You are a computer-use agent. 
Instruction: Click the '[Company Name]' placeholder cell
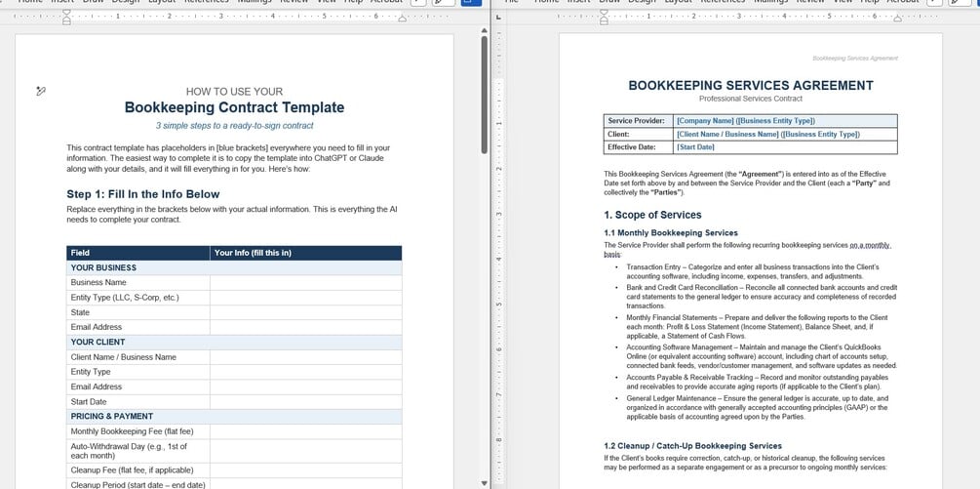[785, 121]
